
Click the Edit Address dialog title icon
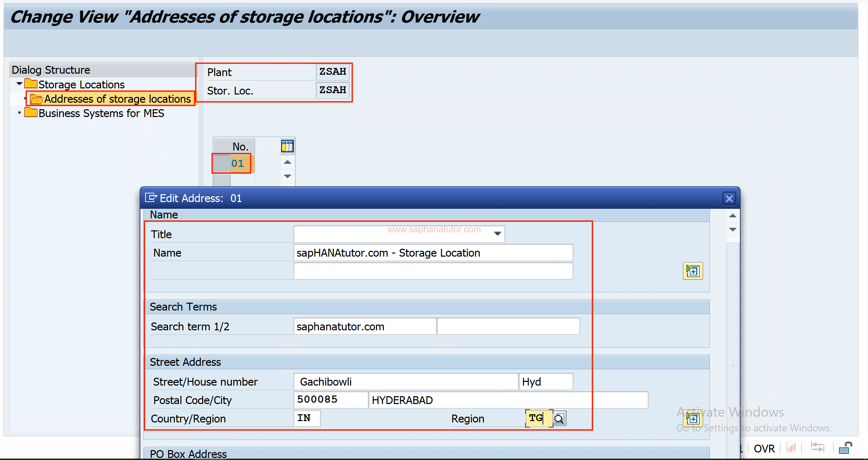click(x=151, y=198)
